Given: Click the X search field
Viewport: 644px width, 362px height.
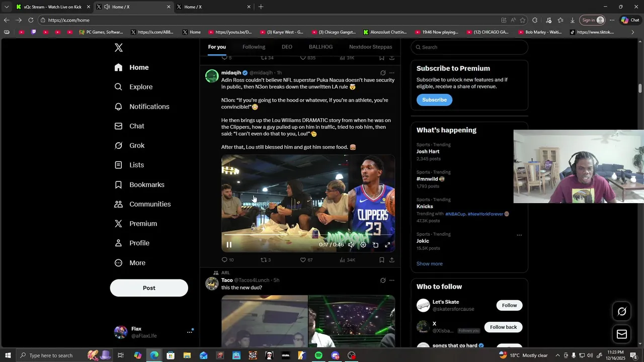Looking at the screenshot, I should (x=469, y=47).
